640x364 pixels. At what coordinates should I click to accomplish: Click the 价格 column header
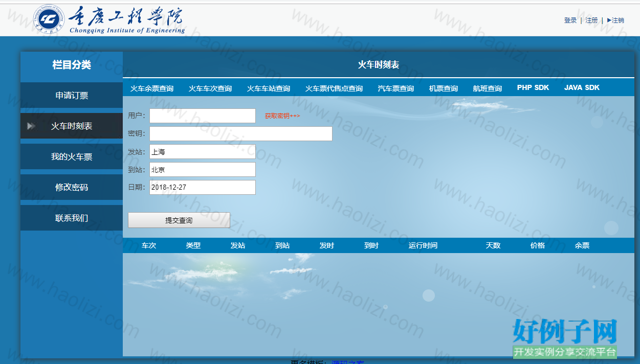click(538, 245)
